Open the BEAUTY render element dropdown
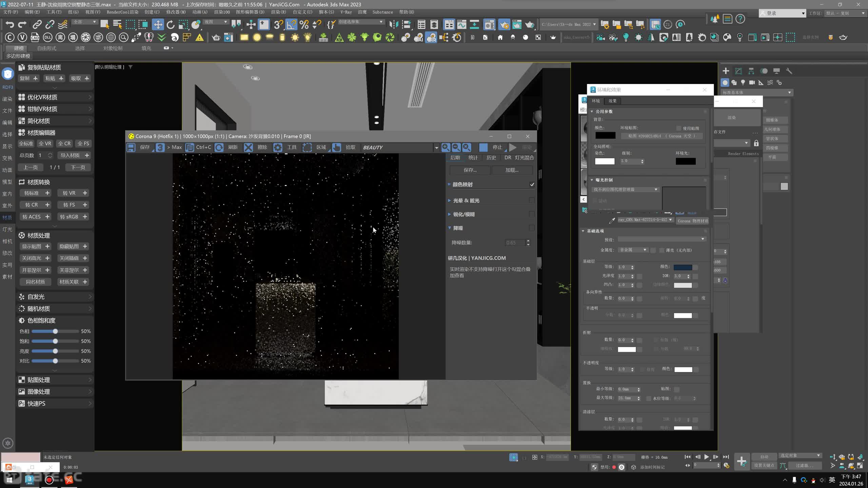 point(436,147)
